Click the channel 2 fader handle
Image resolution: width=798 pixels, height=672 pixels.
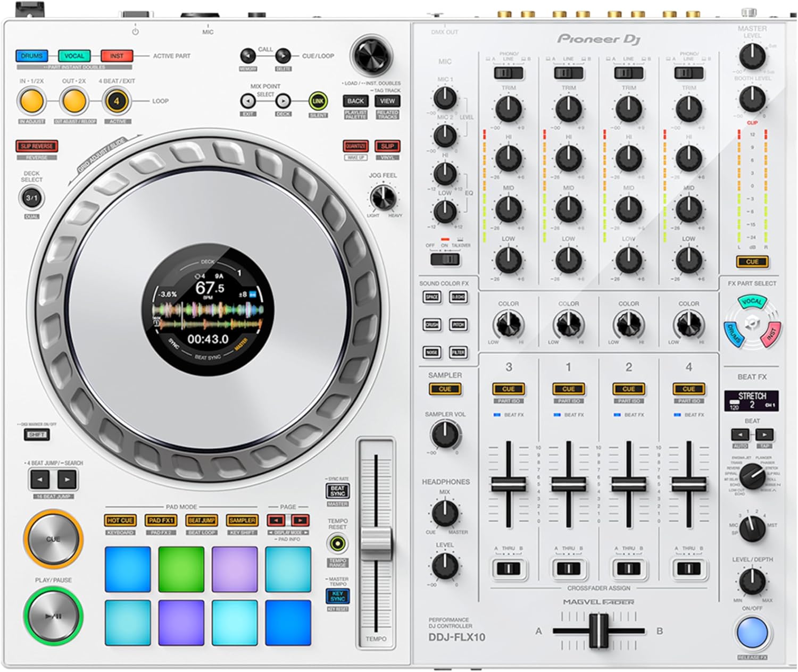coord(629,484)
